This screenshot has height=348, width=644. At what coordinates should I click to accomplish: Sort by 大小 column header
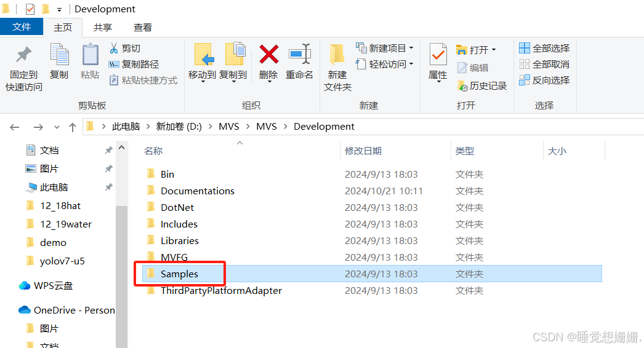coord(557,151)
